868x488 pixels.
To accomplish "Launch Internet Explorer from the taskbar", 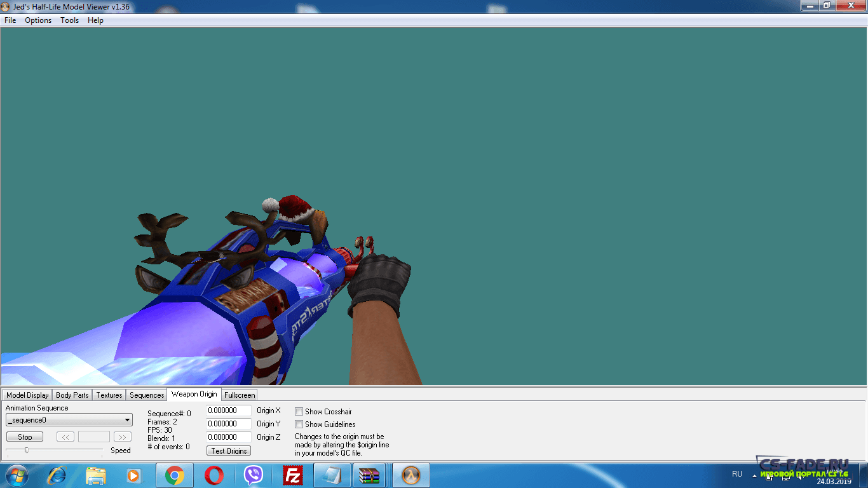I will click(x=57, y=475).
